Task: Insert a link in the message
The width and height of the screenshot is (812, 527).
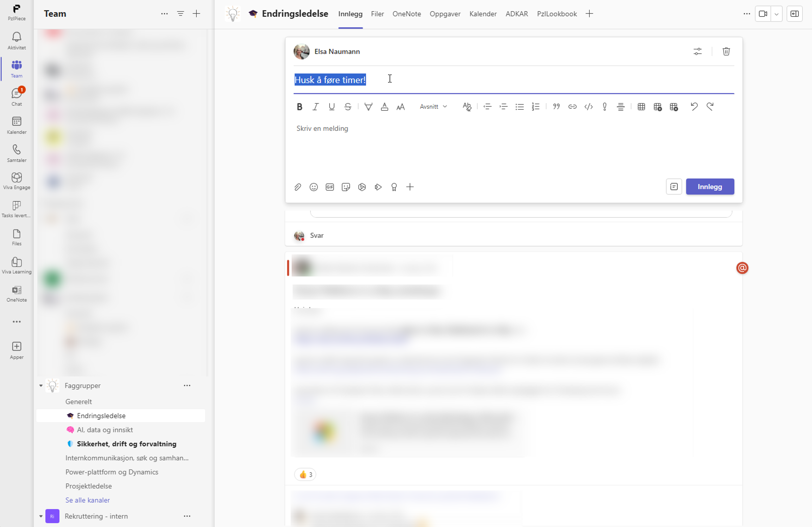Action: [572, 107]
